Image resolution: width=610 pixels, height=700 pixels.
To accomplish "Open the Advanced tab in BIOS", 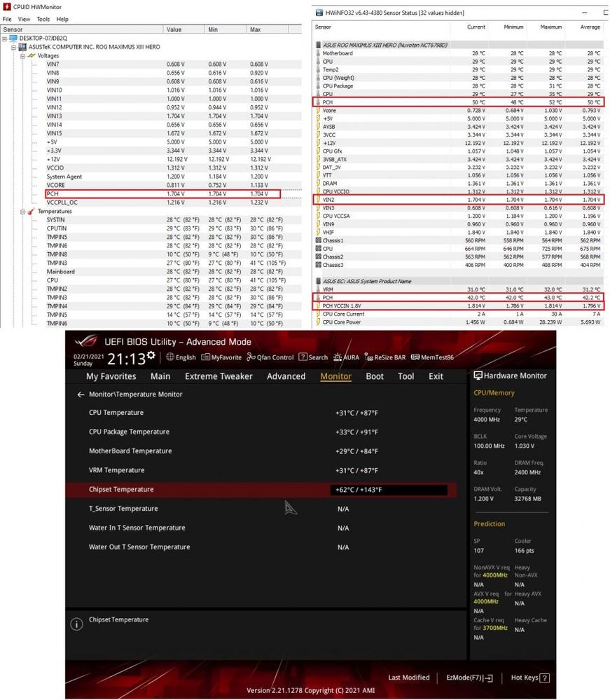I will 286,376.
